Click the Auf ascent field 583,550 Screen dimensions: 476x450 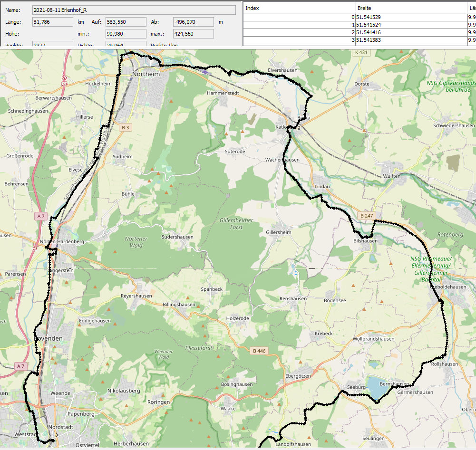pos(126,22)
